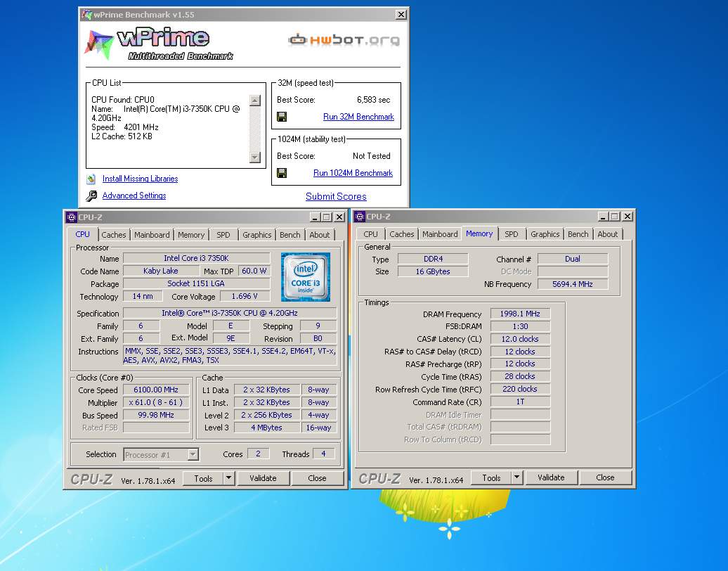This screenshot has width=728, height=571.
Task: Open Bench tab in left CPU-Z window
Action: pyautogui.click(x=290, y=235)
